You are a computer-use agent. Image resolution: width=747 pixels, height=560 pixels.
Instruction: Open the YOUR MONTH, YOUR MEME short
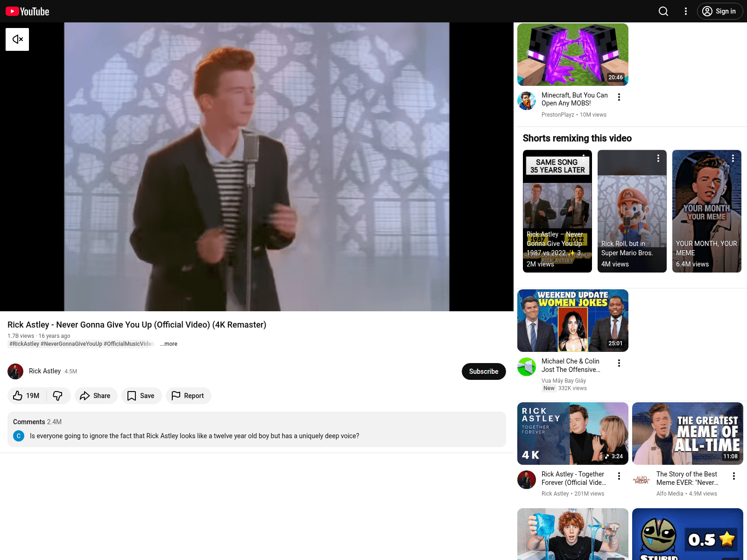coord(707,211)
